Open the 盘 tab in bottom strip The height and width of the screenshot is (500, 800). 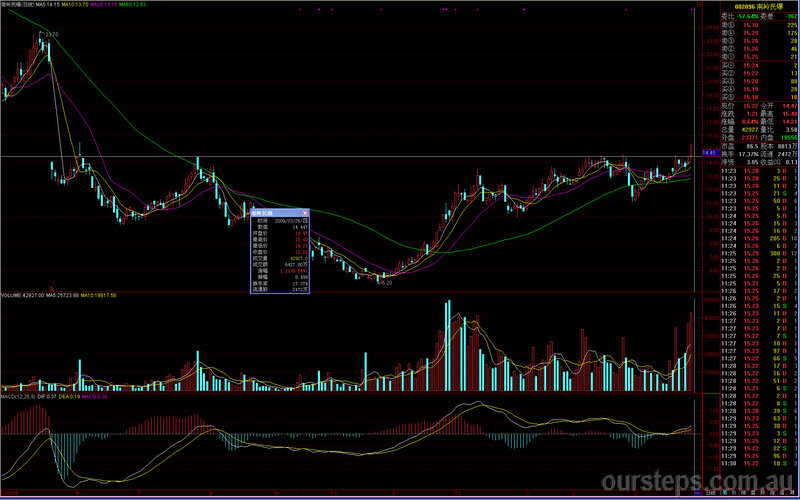click(753, 493)
